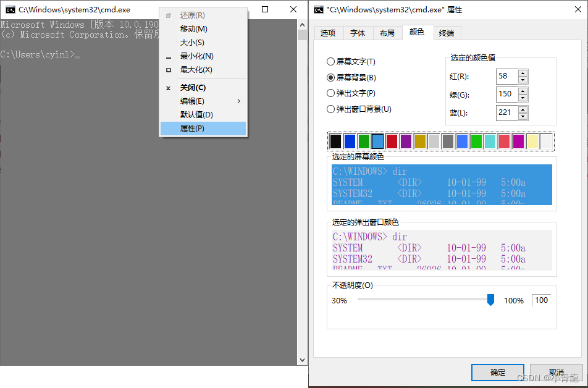The image size is (588, 388).
Task: Switch to the 终端 tab
Action: coord(447,33)
